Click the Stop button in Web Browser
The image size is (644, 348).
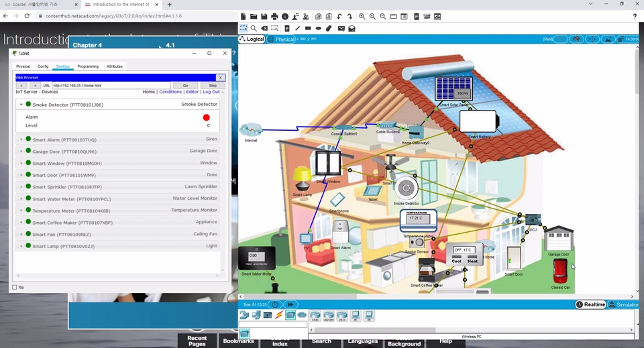(213, 85)
